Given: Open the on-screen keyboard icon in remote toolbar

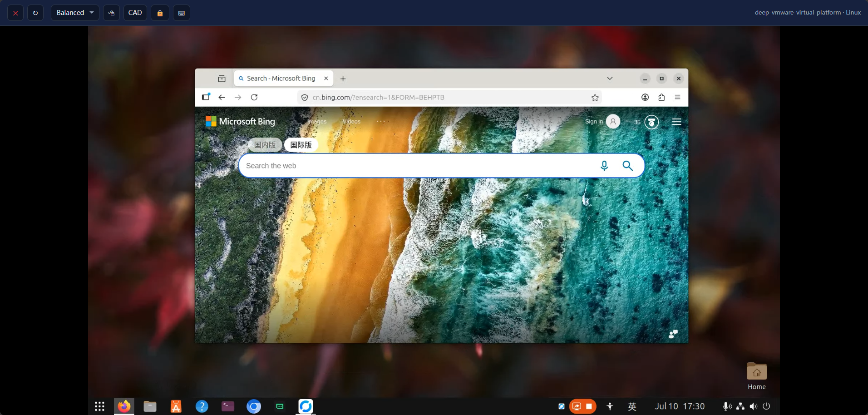Looking at the screenshot, I should tap(182, 13).
